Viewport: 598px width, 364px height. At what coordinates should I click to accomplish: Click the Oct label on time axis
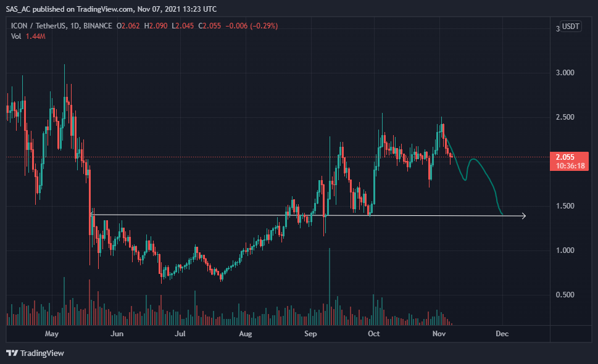(x=374, y=334)
